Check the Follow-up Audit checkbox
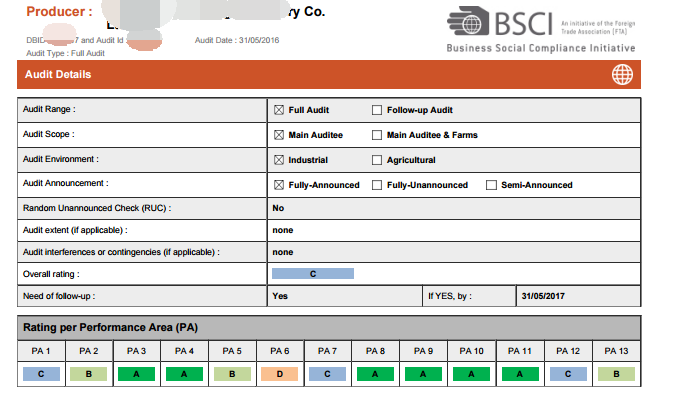This screenshot has height=397, width=698. click(x=377, y=110)
